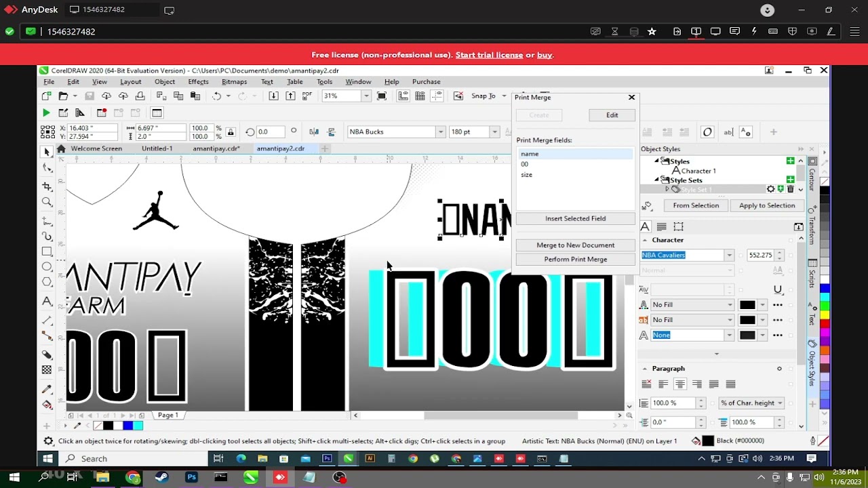Switch to amantipay.cdr* tab
868x488 pixels.
pos(216,148)
